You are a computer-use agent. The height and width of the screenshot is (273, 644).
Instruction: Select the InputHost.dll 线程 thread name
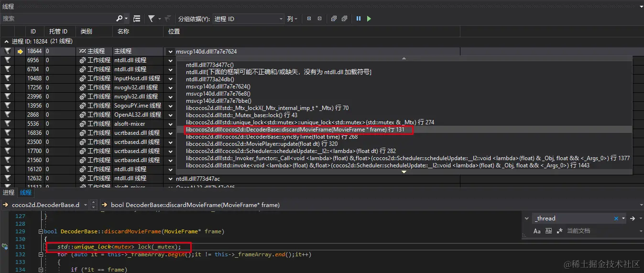click(137, 78)
